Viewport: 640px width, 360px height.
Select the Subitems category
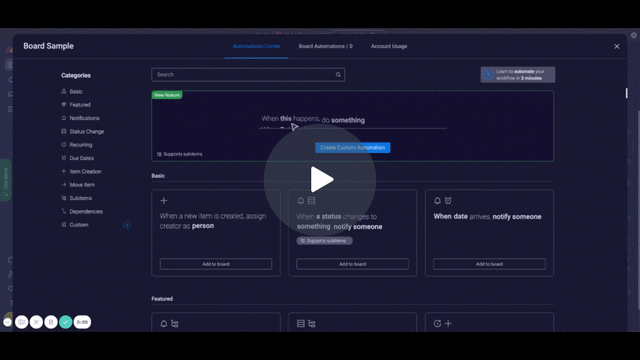(x=80, y=198)
